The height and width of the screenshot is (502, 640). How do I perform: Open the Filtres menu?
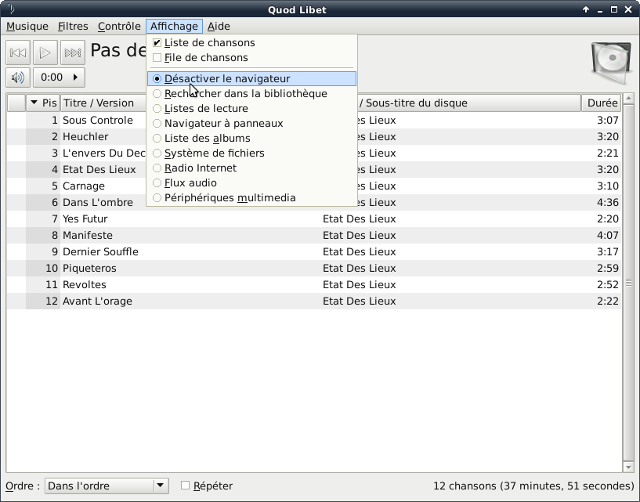73,26
